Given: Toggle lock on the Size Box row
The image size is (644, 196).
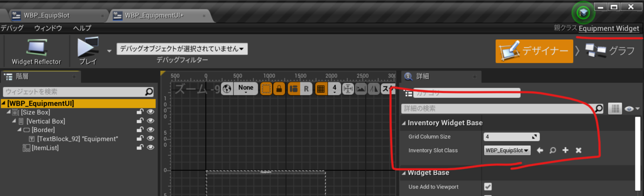Looking at the screenshot, I should (140, 112).
